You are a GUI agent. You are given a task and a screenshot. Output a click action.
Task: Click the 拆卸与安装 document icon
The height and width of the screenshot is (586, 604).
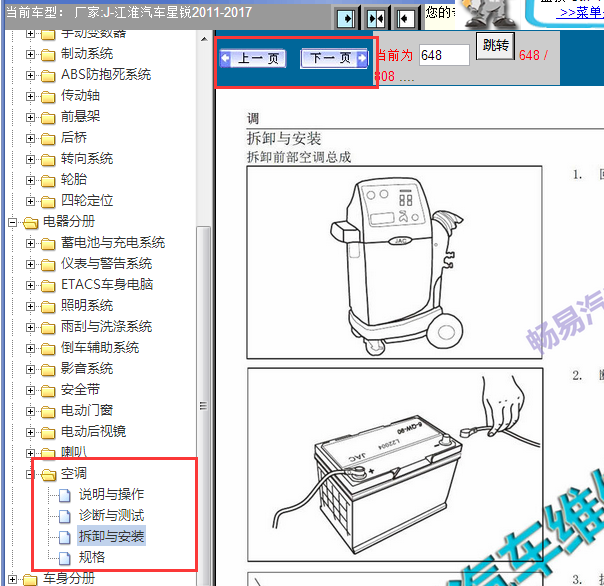click(x=65, y=537)
